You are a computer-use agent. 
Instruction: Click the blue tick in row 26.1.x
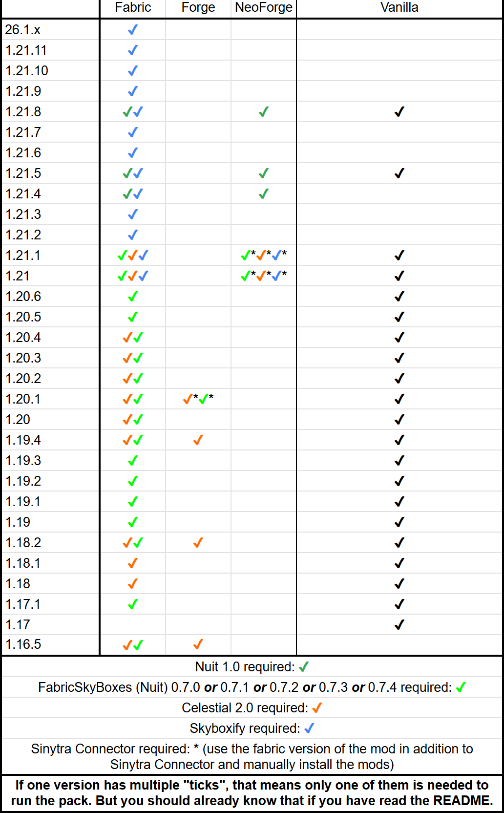[x=133, y=30]
